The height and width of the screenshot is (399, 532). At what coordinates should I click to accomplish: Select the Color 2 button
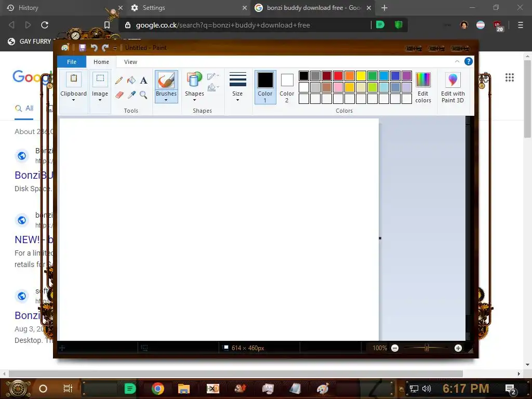[287, 87]
